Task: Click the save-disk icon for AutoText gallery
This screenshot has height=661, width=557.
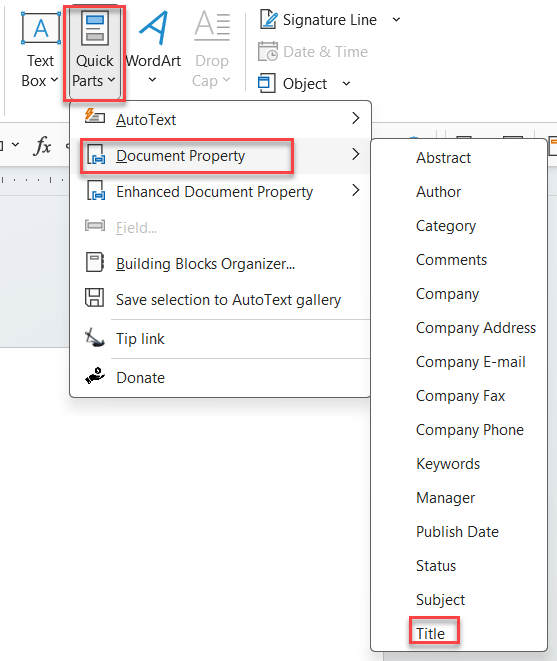Action: [x=94, y=298]
